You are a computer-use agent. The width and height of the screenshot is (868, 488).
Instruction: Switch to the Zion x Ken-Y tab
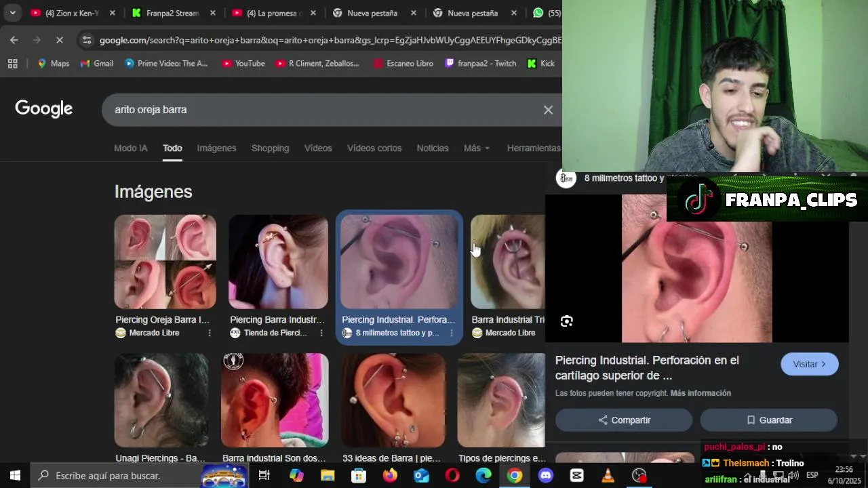65,13
